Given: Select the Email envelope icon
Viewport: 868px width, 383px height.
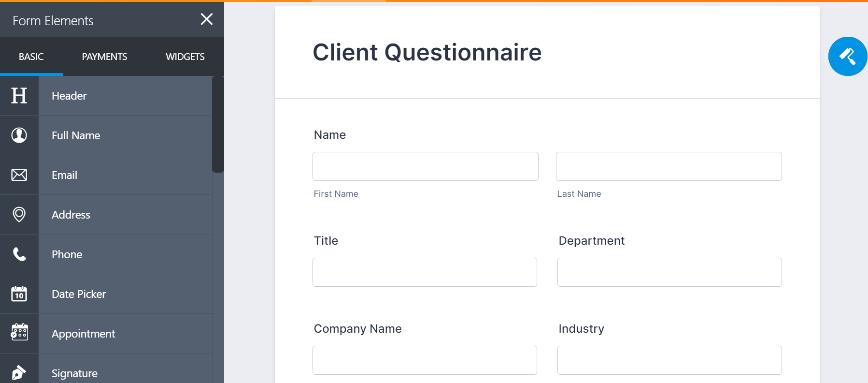Looking at the screenshot, I should (19, 175).
